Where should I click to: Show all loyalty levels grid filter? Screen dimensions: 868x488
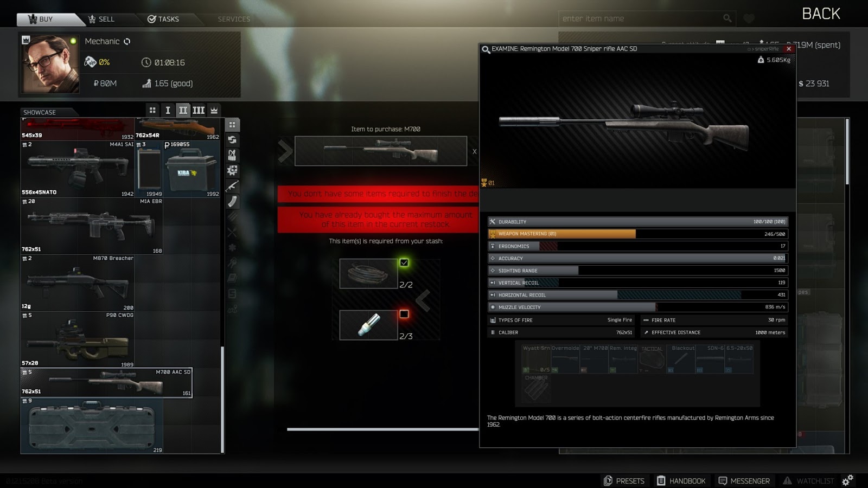(x=152, y=110)
